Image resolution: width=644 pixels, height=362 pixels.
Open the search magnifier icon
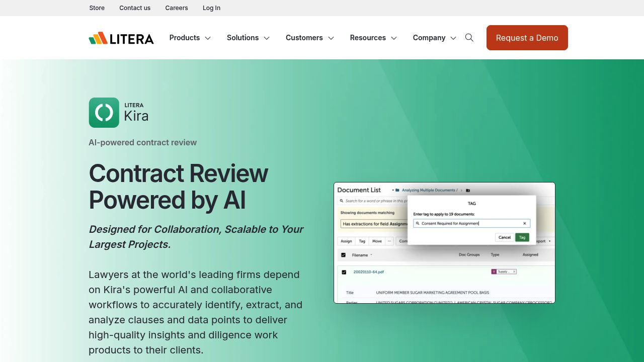469,38
